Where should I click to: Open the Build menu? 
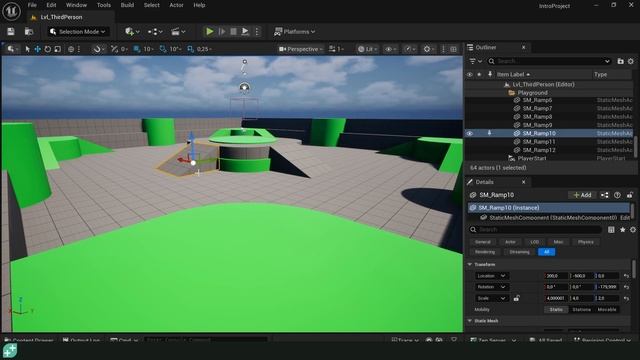127,5
